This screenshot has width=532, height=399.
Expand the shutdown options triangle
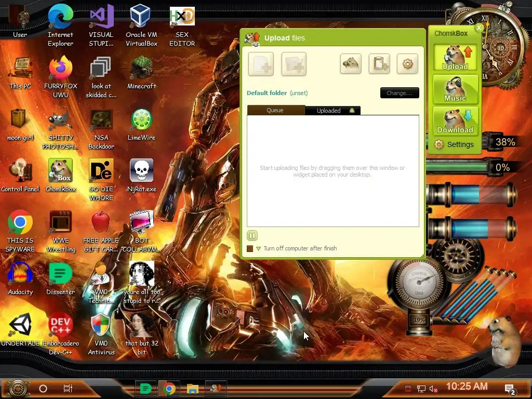(259, 249)
